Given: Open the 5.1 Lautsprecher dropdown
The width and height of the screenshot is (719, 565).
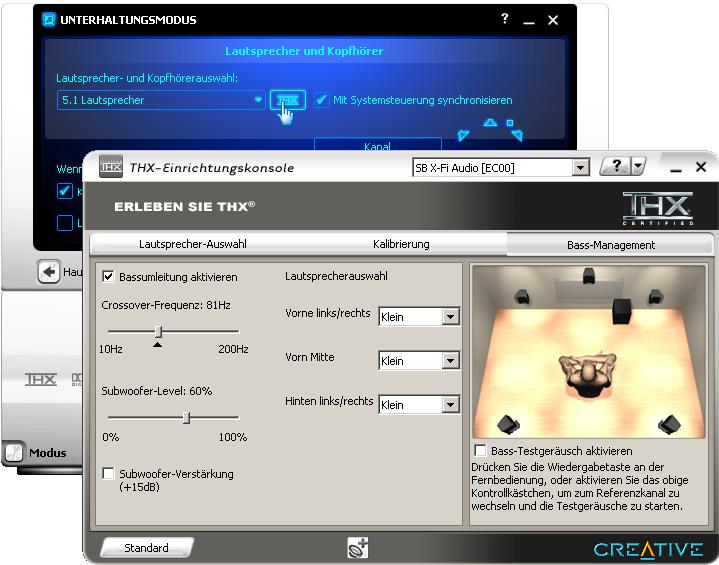Looking at the screenshot, I should (x=160, y=100).
